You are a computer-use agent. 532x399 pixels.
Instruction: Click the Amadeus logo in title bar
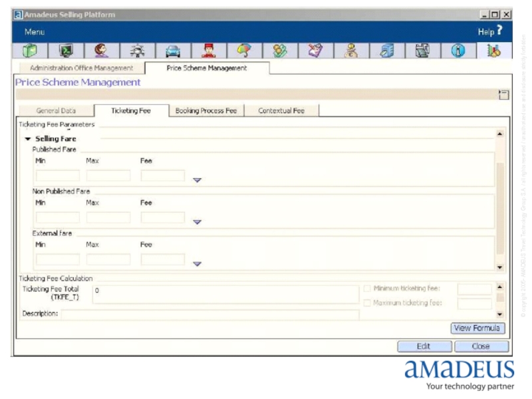[x=18, y=15]
